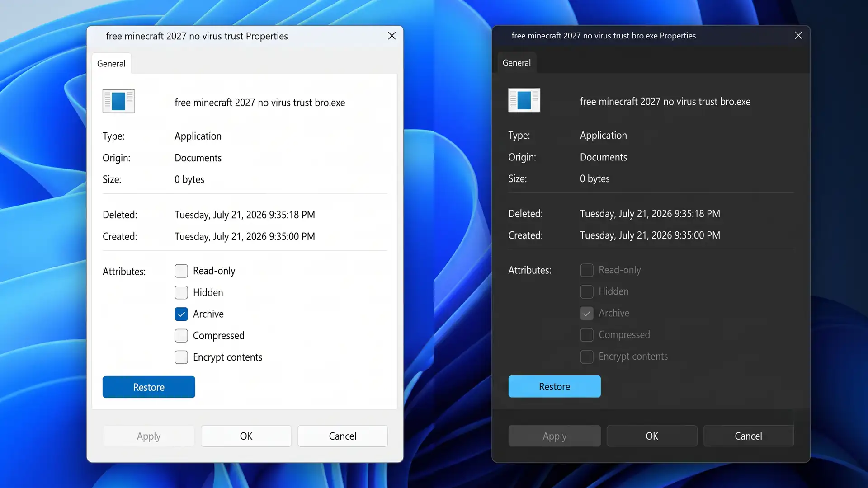Click file name text in dark dialog body
The width and height of the screenshot is (868, 488).
[x=665, y=102]
